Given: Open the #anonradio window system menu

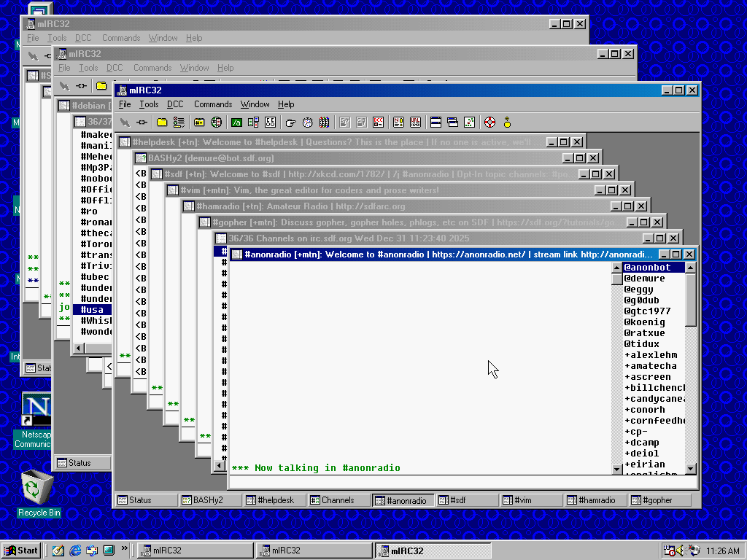Looking at the screenshot, I should 235,254.
